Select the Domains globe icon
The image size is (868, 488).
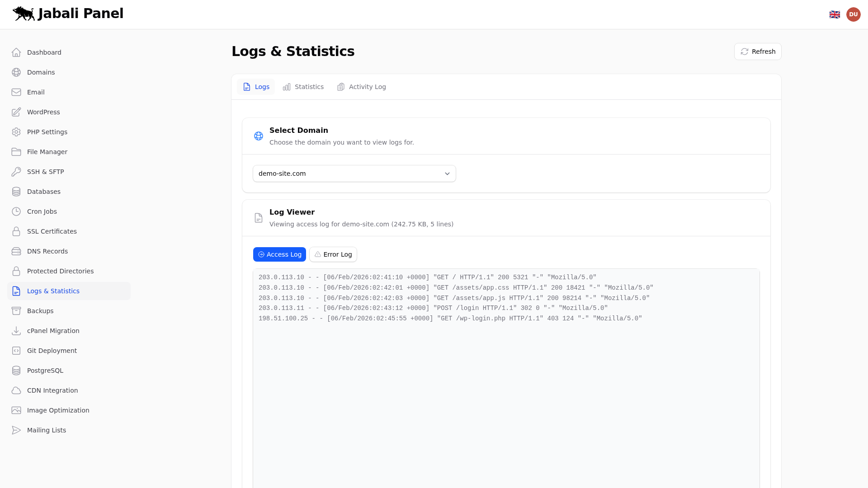[16, 72]
